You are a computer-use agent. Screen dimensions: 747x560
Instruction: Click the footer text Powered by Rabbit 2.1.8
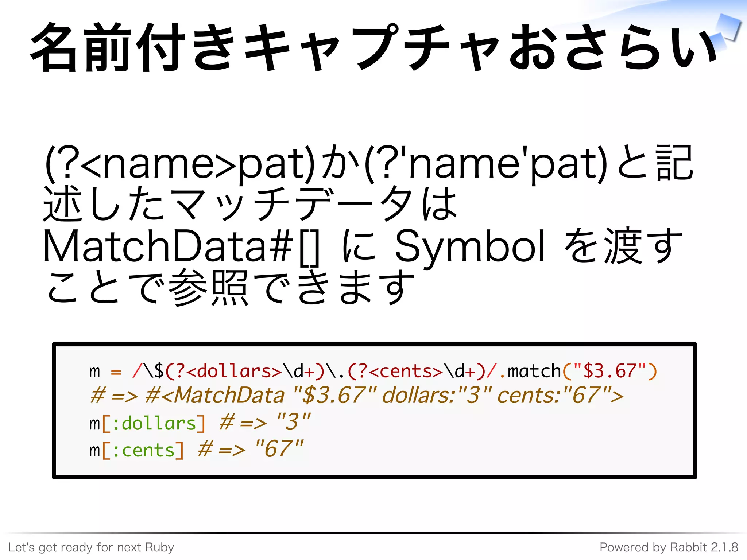669,547
